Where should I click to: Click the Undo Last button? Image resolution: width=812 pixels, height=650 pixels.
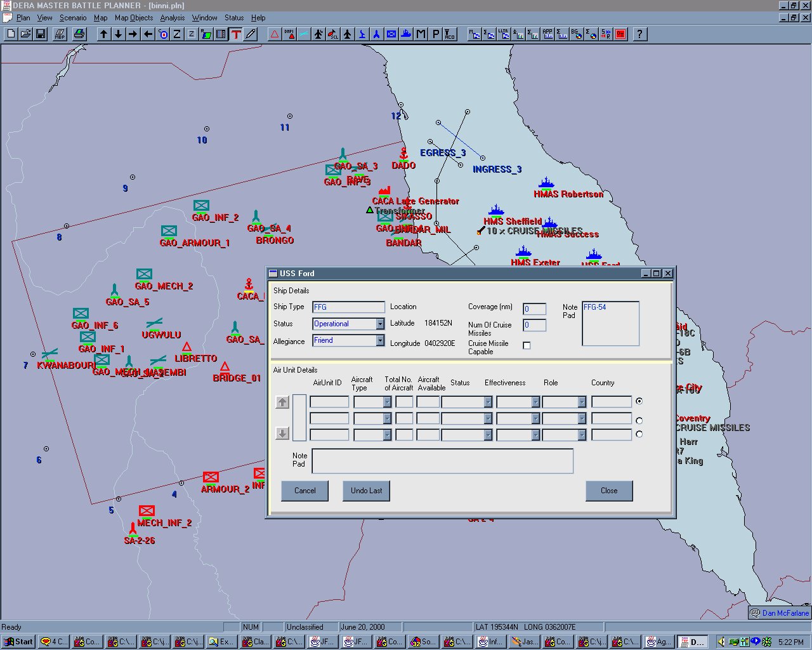coord(367,491)
